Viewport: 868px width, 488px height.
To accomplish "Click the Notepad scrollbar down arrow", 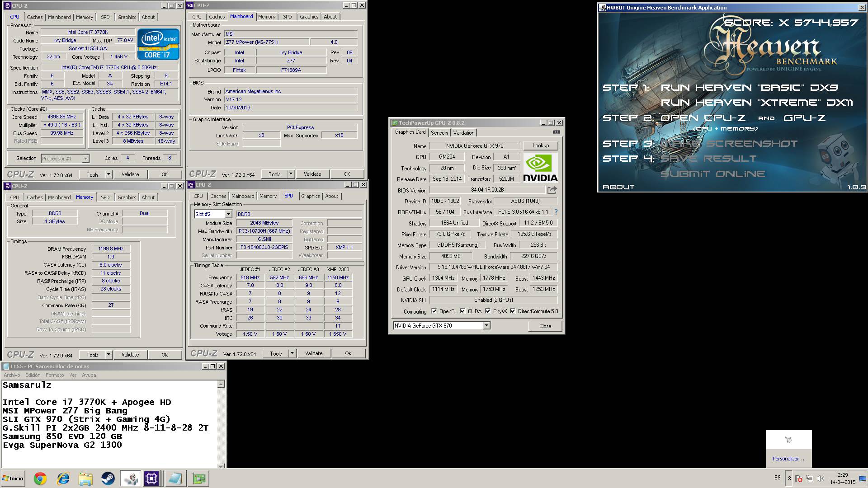I will tap(221, 466).
